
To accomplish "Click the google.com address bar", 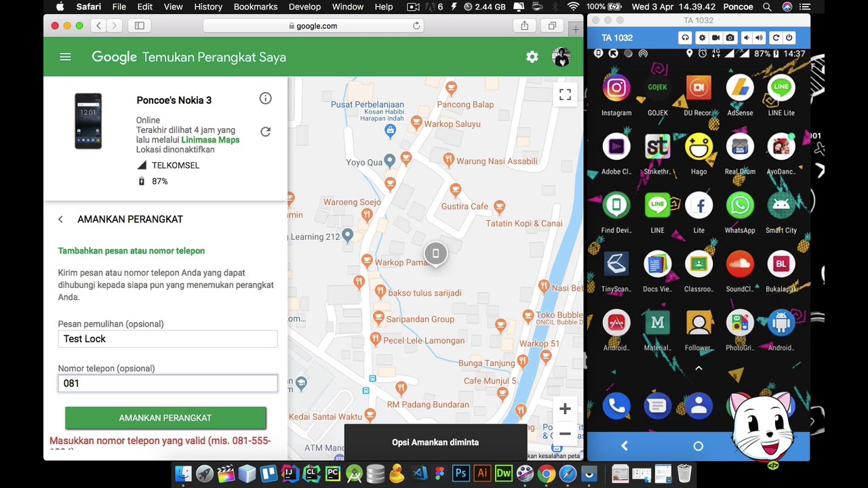I will 313,26.
